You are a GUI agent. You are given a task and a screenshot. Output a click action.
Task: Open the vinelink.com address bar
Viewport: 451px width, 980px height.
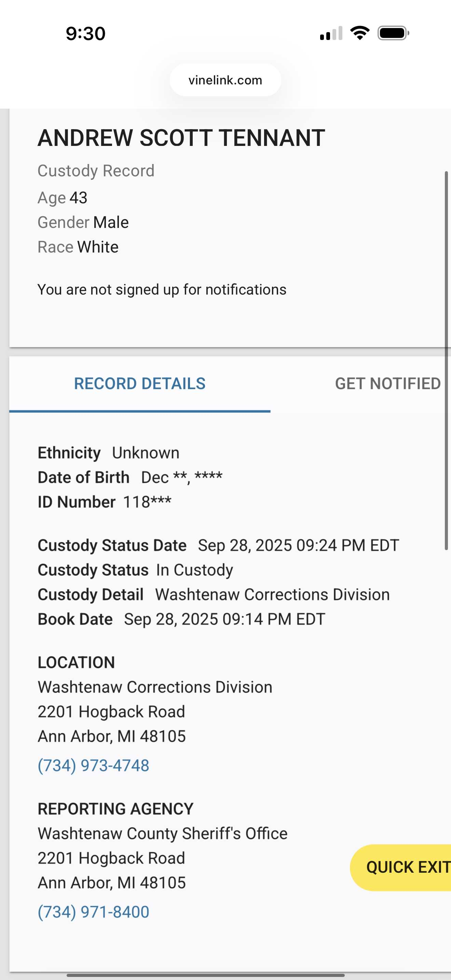pos(225,80)
